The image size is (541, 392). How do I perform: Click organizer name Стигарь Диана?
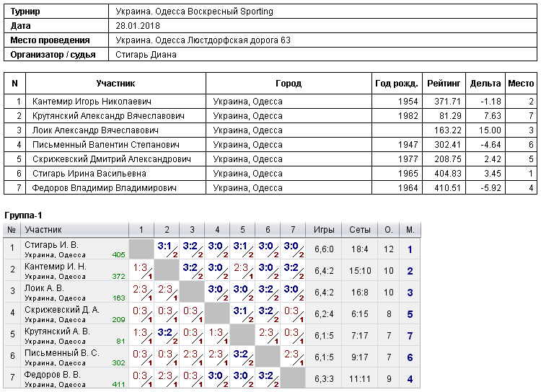pyautogui.click(x=146, y=55)
